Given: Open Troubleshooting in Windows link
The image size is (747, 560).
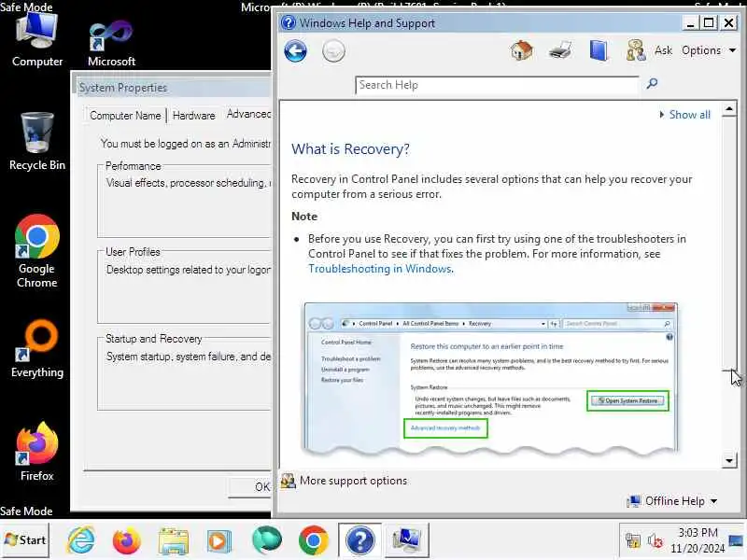Looking at the screenshot, I should (x=380, y=269).
